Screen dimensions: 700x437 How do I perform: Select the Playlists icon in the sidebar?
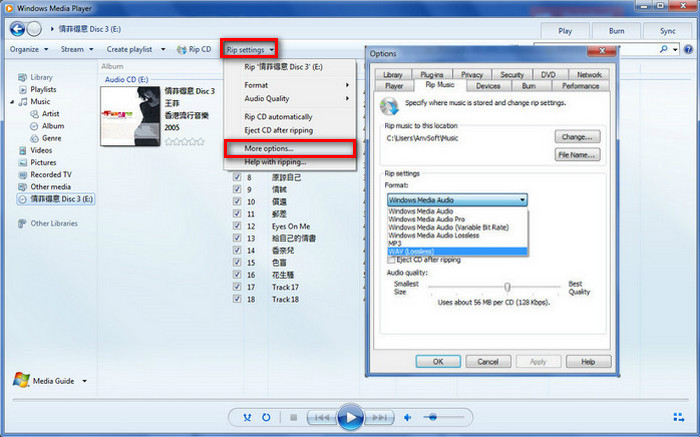22,90
